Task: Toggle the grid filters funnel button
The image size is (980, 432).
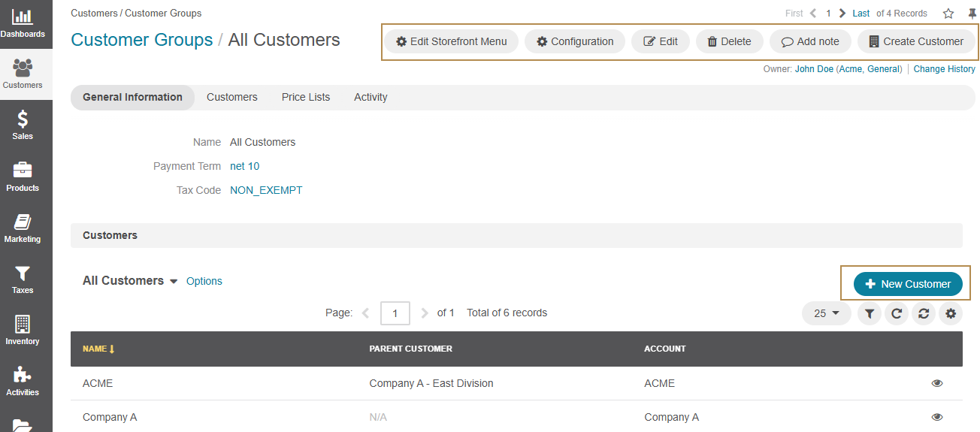Action: 869,313
